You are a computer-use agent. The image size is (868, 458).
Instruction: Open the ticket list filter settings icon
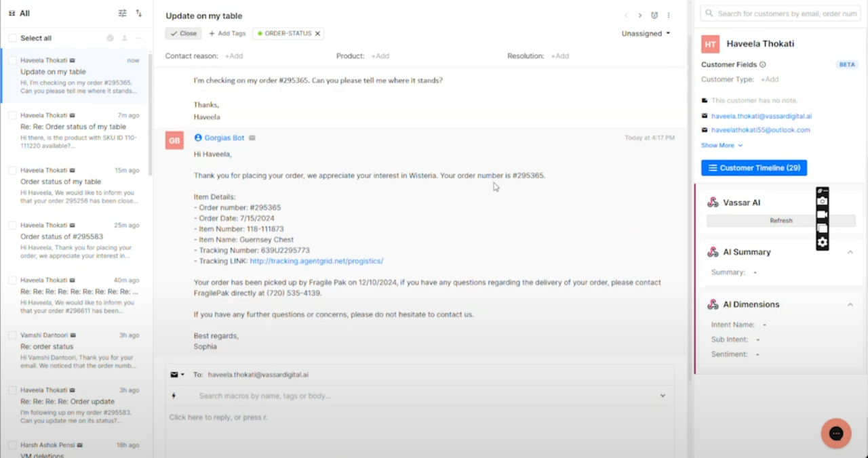coord(122,13)
